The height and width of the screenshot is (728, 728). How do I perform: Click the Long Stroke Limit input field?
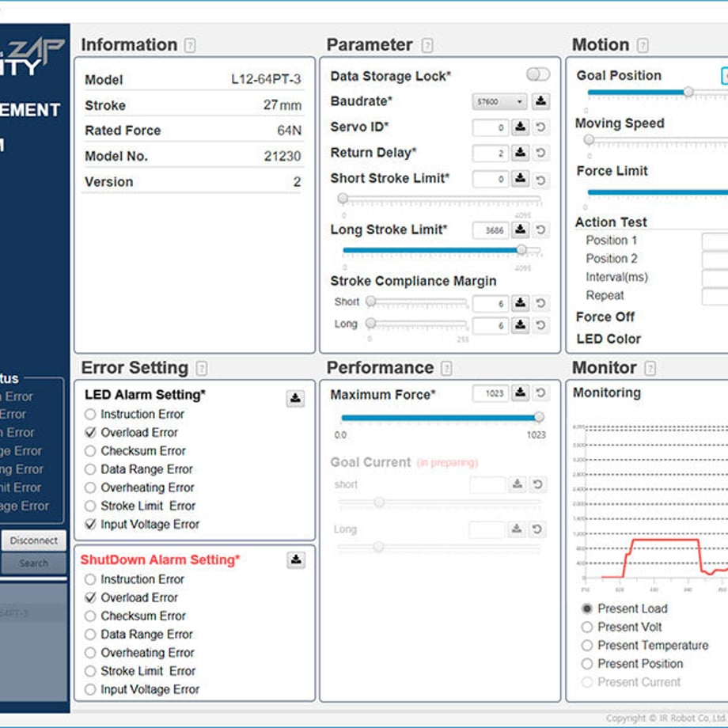click(491, 230)
